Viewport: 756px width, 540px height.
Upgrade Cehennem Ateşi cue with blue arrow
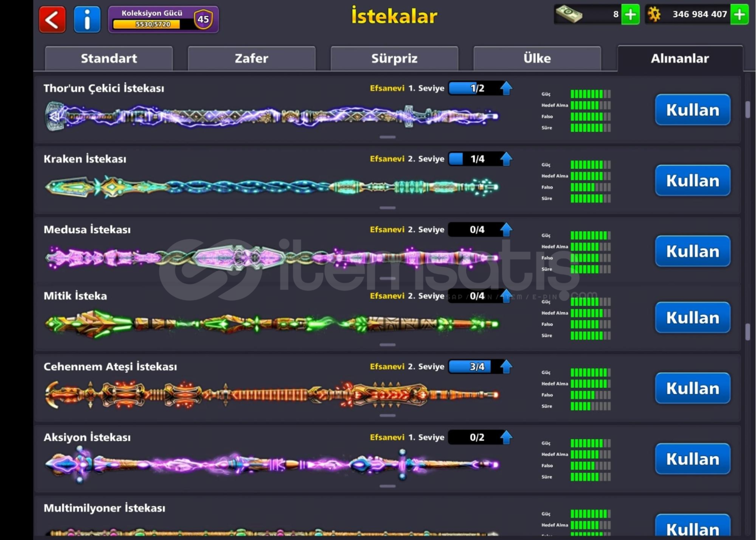tap(506, 366)
